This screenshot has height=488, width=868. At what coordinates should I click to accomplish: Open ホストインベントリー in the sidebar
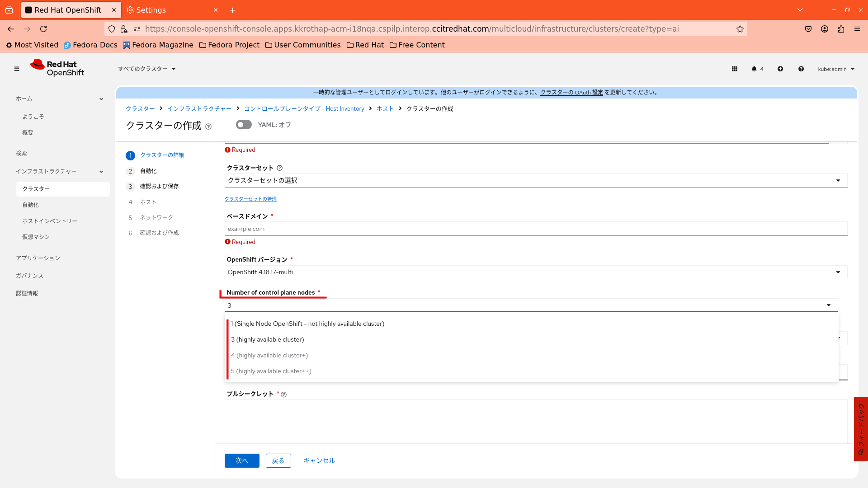pyautogui.click(x=50, y=221)
